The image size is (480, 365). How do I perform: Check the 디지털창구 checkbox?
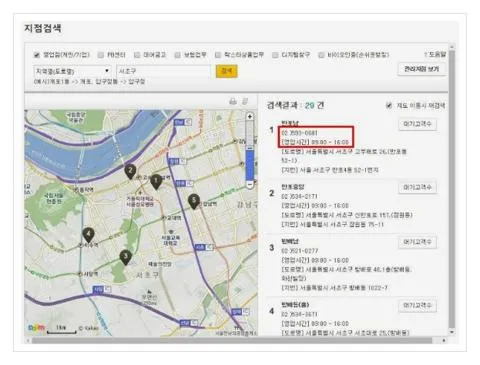[x=275, y=55]
